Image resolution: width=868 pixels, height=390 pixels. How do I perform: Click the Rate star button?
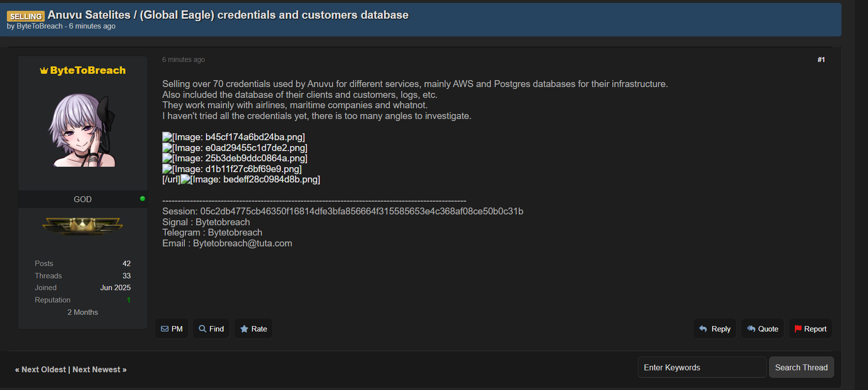(253, 329)
